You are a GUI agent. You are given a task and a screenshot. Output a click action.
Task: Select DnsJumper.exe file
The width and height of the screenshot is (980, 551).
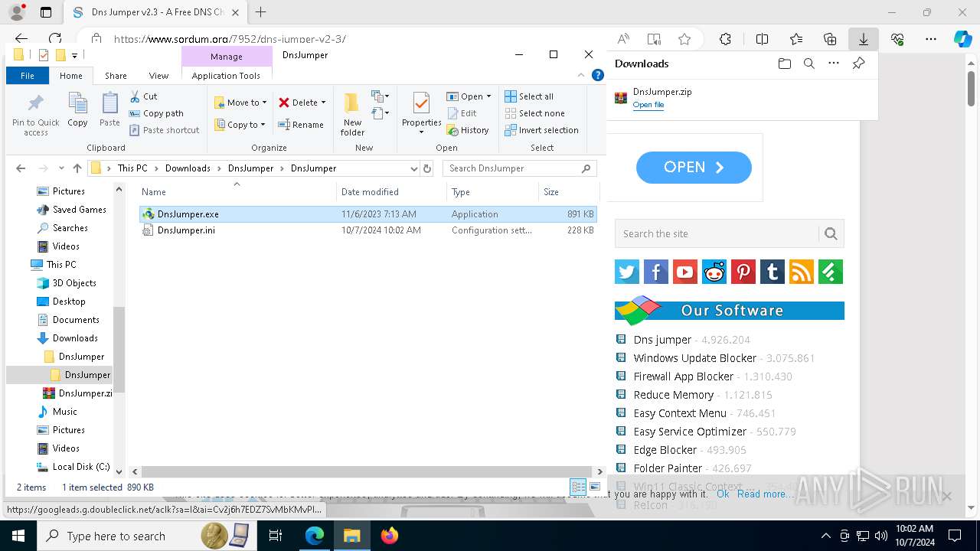point(367,214)
